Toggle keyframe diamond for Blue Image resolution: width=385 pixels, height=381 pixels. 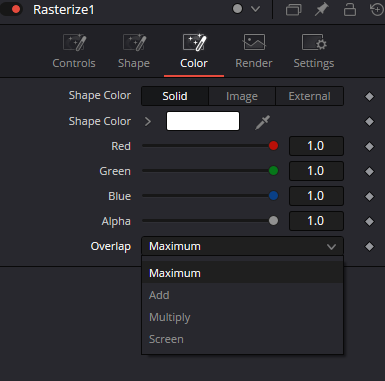(369, 196)
